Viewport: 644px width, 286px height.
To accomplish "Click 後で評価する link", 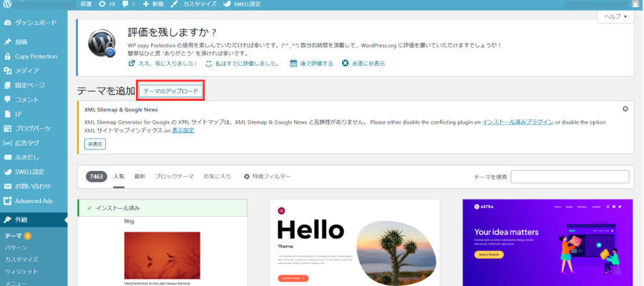I will 311,64.
